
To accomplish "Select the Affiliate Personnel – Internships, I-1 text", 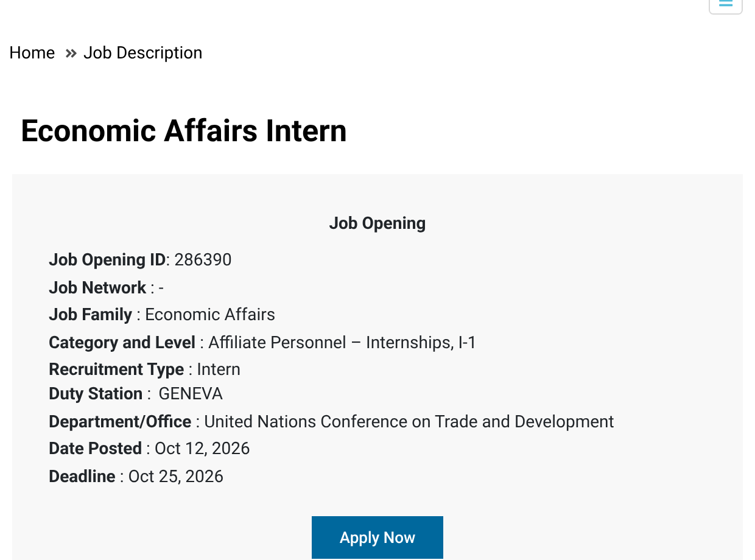I will click(x=342, y=343).
